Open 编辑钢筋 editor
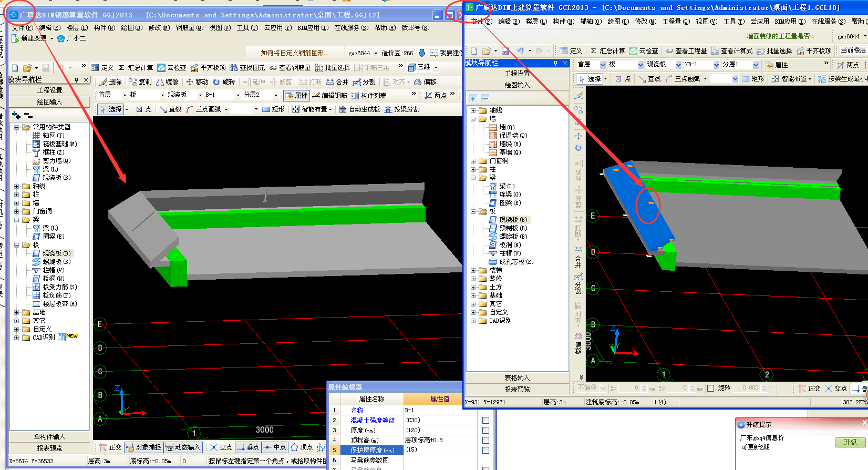 click(329, 95)
